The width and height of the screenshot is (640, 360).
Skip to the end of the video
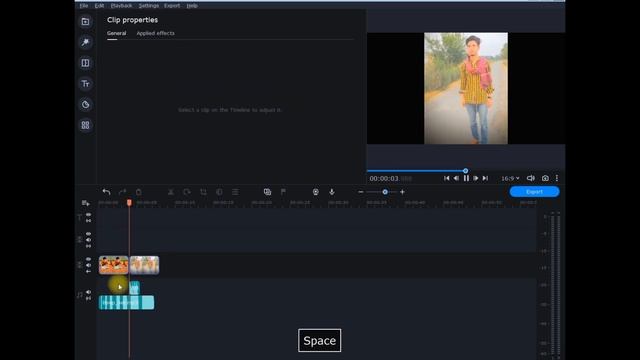tap(485, 178)
